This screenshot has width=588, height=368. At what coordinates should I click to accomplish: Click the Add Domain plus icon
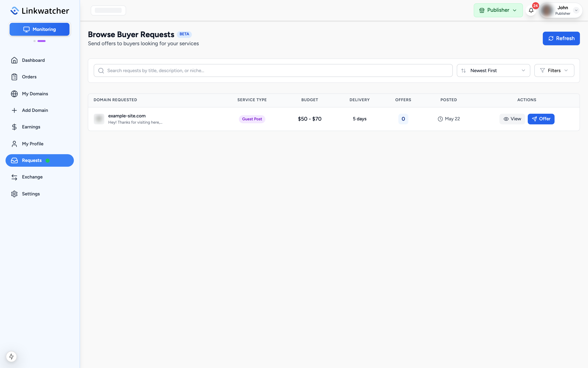click(x=14, y=110)
